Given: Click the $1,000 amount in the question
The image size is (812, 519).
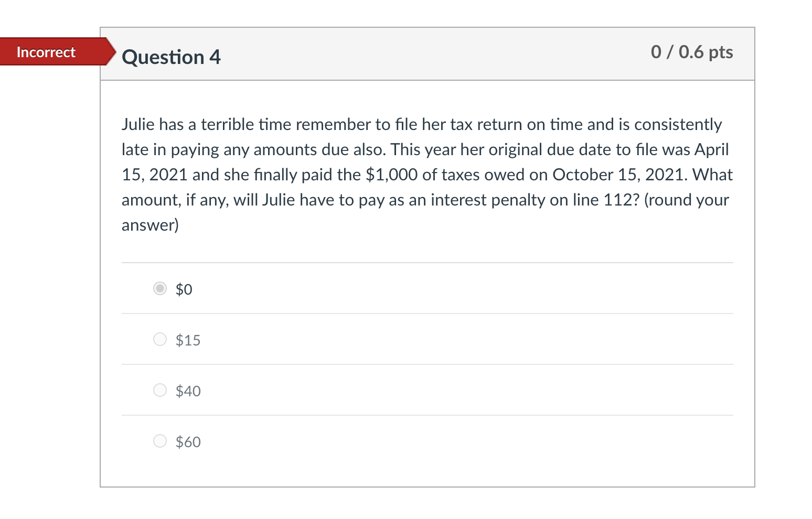Looking at the screenshot, I should pos(390,174).
